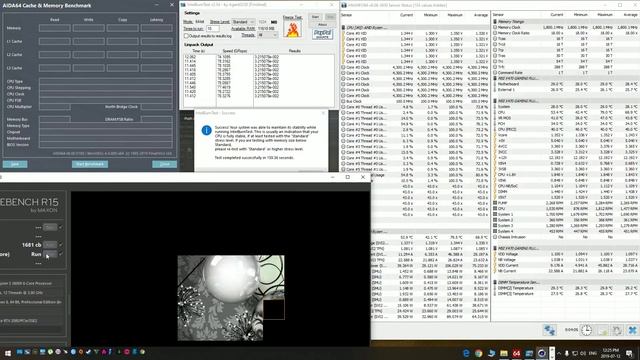This screenshot has width=640, height=360.
Task: Select the Core #0 VID sensor row
Action: [415, 33]
